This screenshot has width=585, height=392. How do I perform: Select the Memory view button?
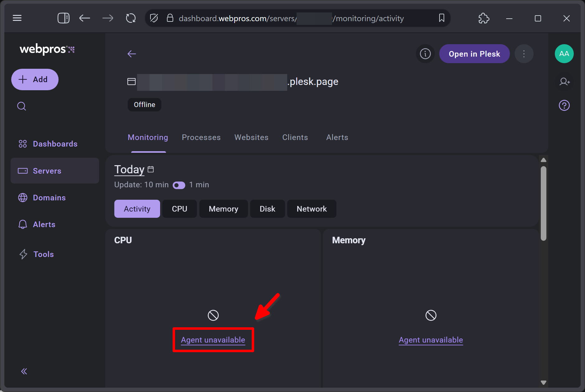pos(223,209)
